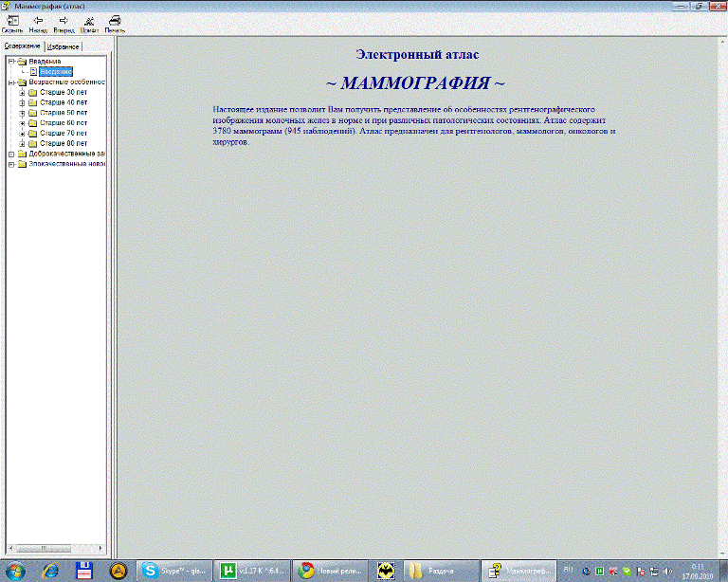Expand the Старше 80 лет node
This screenshot has height=582, width=728.
[22, 143]
